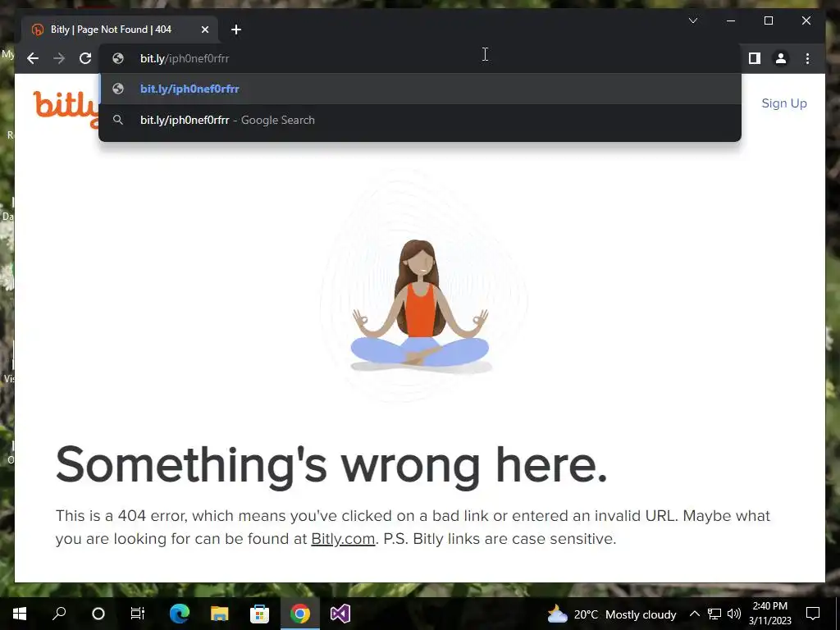Open the network status icon
Image resolution: width=840 pixels, height=630 pixels.
click(714, 614)
